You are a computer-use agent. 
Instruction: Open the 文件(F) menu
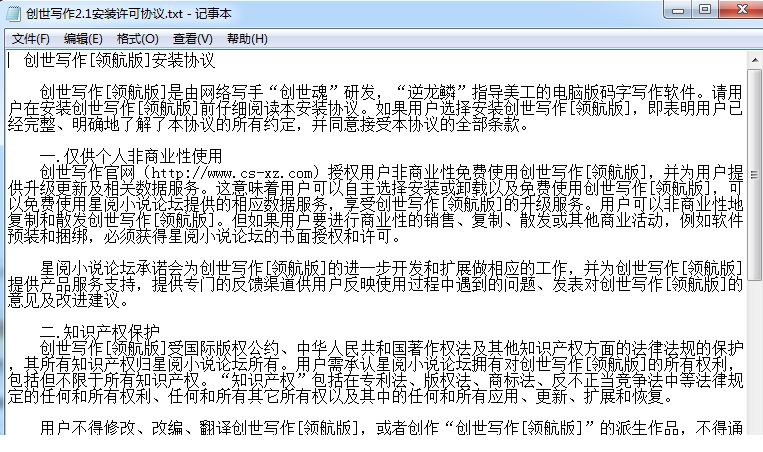tap(31, 39)
